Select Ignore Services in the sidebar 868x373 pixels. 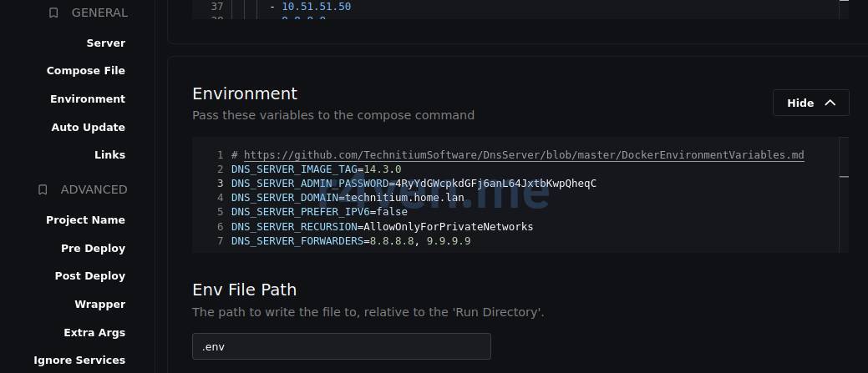79,360
